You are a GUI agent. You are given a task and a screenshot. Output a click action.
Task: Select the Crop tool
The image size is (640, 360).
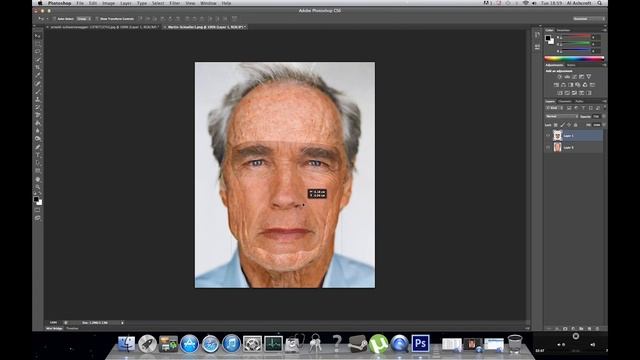point(38,67)
